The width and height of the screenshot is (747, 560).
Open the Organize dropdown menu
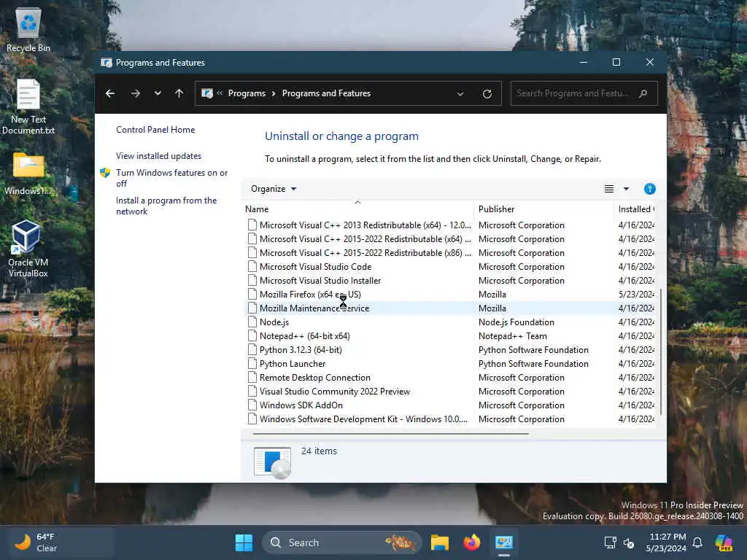click(274, 189)
